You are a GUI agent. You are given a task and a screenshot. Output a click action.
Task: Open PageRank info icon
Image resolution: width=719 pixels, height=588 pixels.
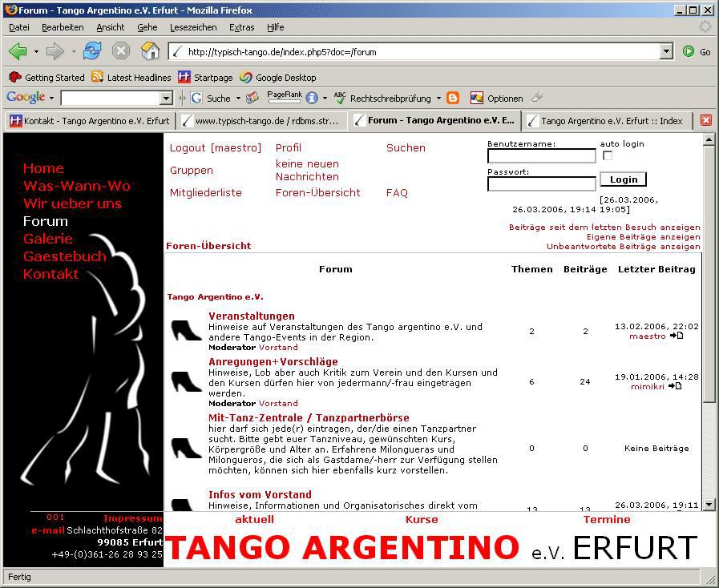pyautogui.click(x=311, y=98)
